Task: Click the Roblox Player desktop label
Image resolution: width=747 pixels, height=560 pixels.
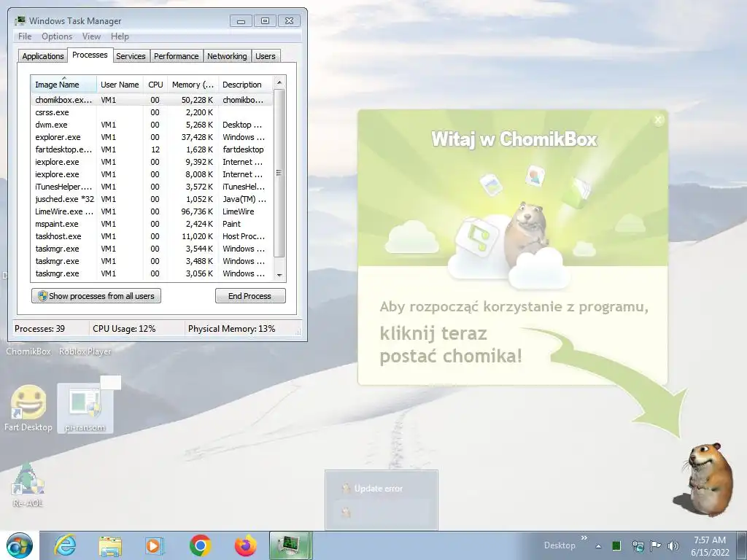Action: (85, 351)
